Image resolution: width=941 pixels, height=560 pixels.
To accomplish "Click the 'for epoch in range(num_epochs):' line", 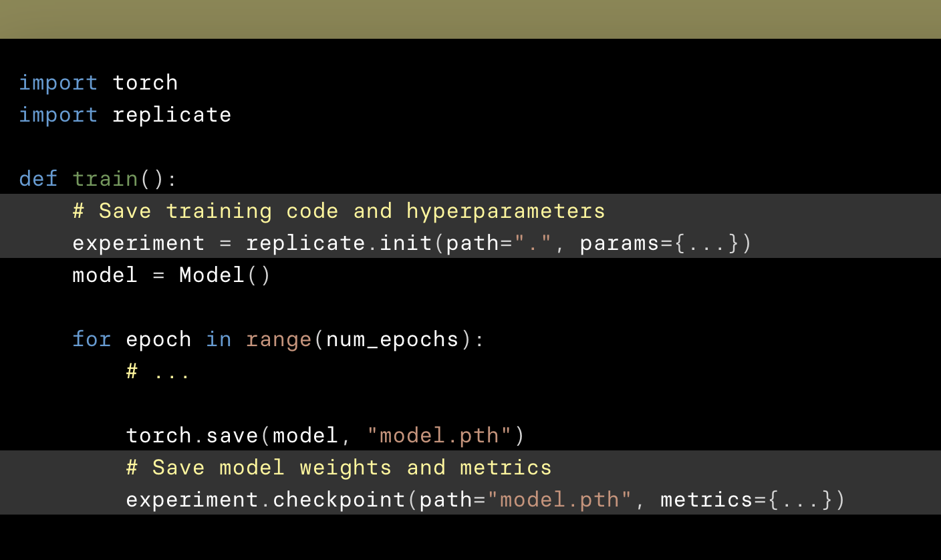I will [278, 339].
